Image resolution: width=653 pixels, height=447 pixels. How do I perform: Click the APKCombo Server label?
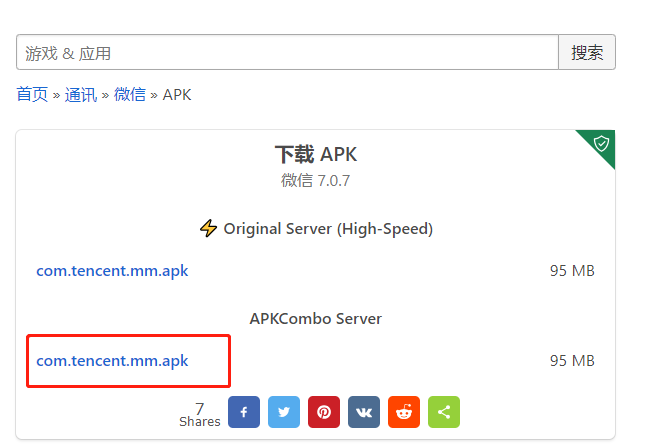coord(316,319)
